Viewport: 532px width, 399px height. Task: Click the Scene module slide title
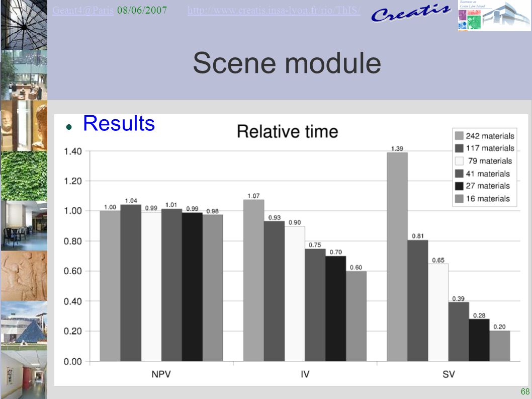click(287, 63)
